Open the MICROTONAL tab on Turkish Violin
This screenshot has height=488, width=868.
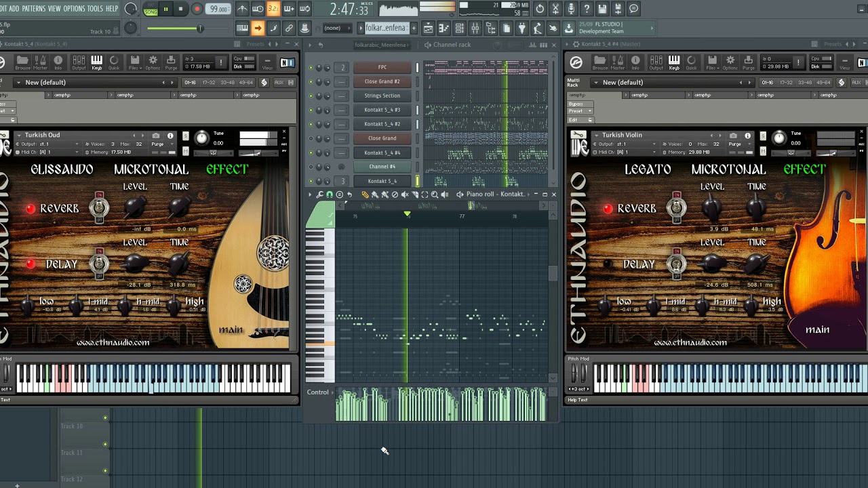click(728, 169)
